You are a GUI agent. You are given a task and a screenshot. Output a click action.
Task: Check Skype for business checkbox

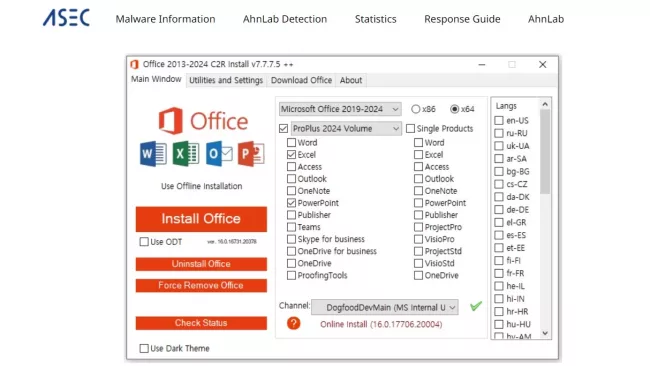click(291, 239)
